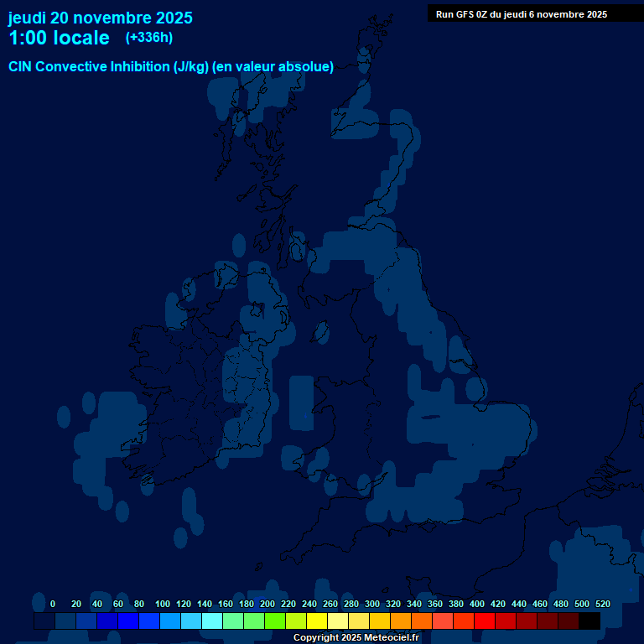The image size is (644, 644).
Task: Click the 'Run GFS 0Z' header box
Action: click(522, 13)
